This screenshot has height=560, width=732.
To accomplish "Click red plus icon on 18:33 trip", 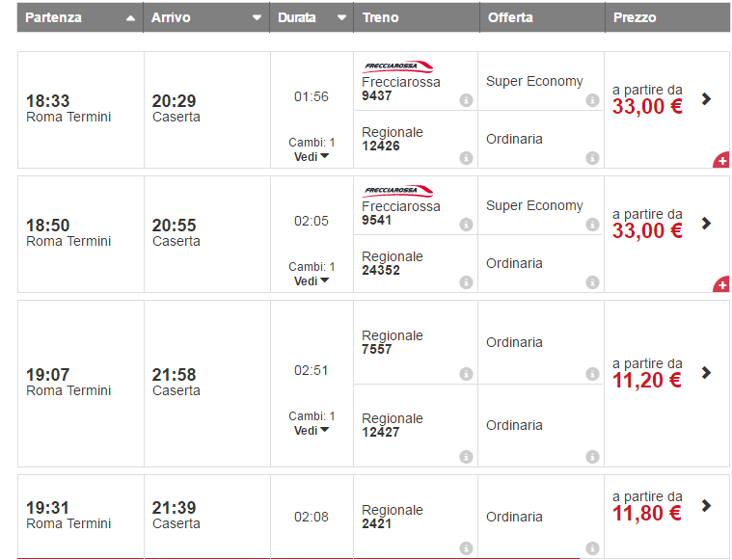I will tap(721, 160).
